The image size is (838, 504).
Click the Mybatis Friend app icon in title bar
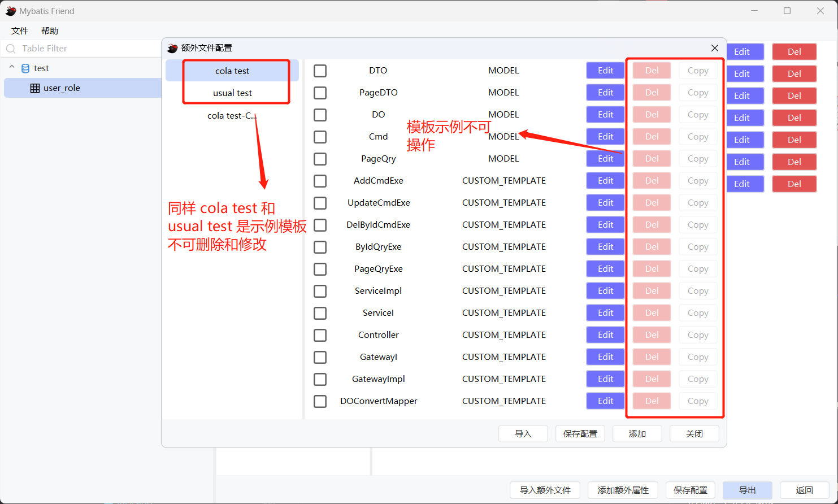coord(11,11)
